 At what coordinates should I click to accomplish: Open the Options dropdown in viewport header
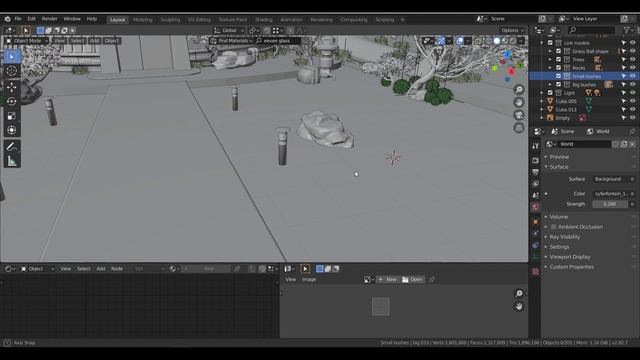coord(512,30)
